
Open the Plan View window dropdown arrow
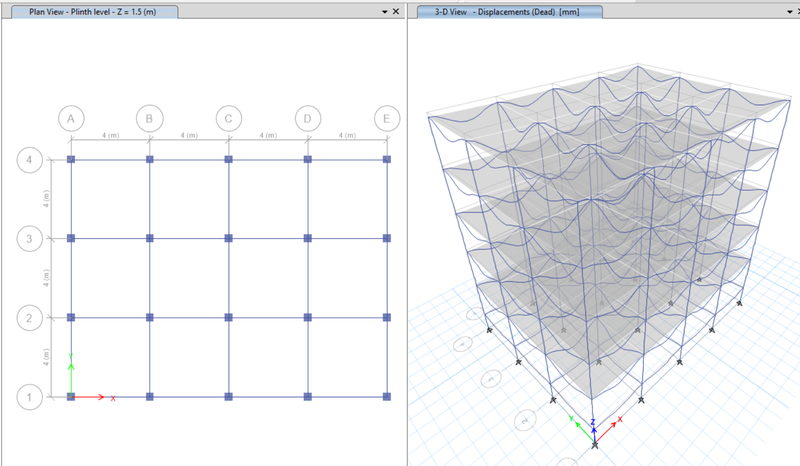pyautogui.click(x=385, y=12)
